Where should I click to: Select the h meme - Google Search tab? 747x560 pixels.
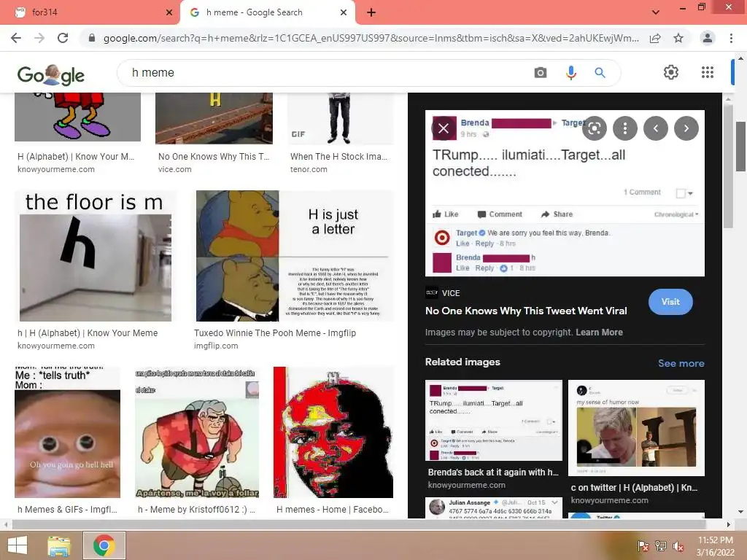pos(267,12)
